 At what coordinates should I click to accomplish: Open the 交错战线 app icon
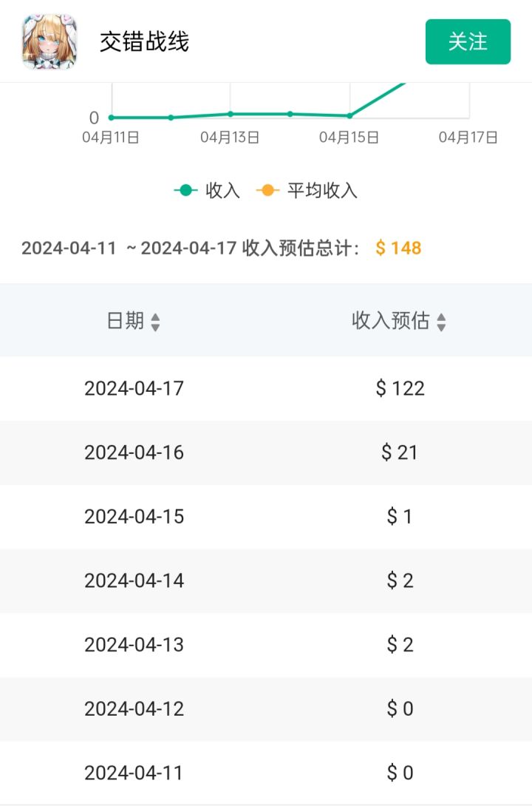tap(50, 41)
